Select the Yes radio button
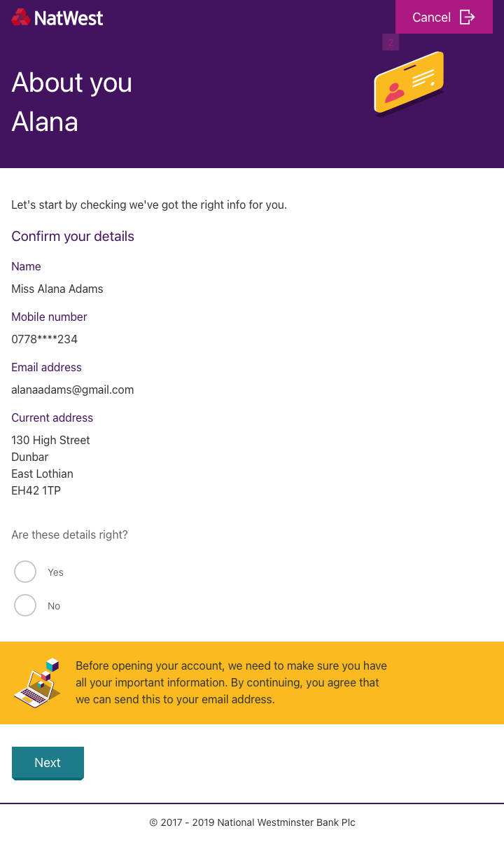Viewport: 504px width, 842px height. 25,572
